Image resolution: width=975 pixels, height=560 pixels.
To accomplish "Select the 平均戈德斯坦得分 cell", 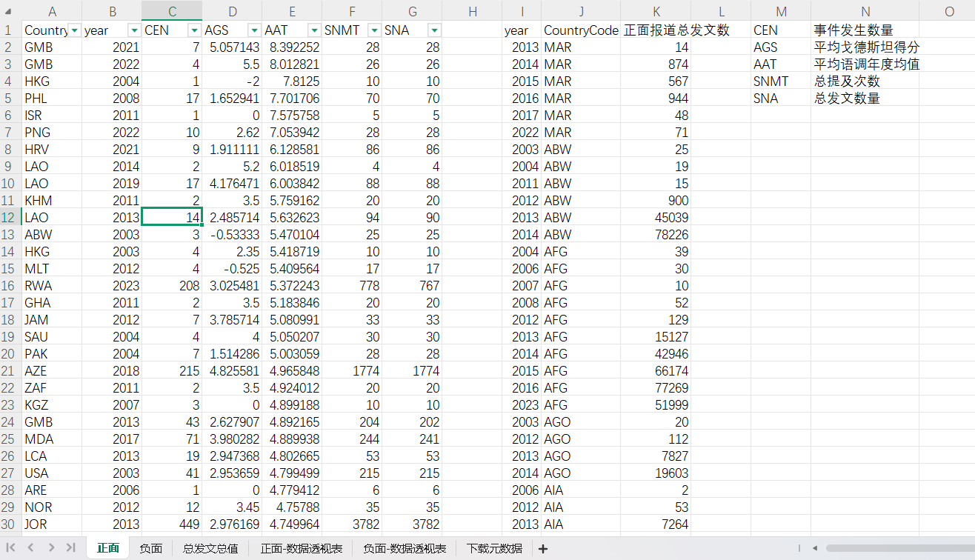I will tap(865, 47).
